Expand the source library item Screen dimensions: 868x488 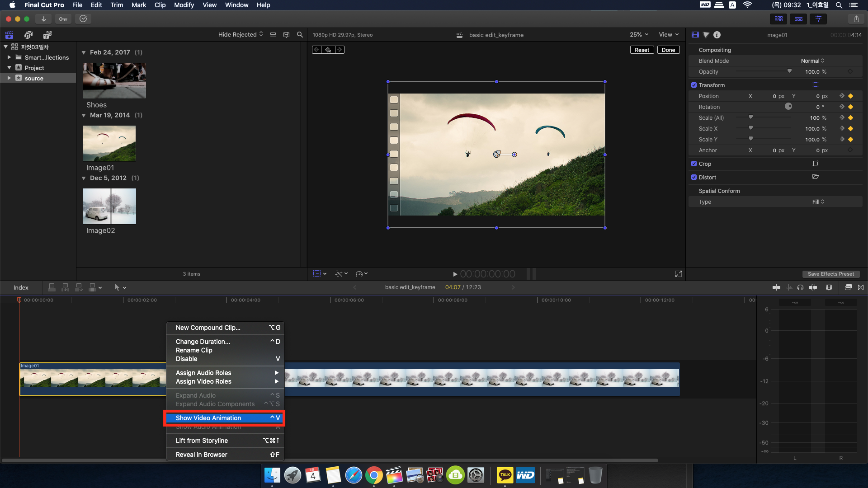tap(9, 78)
